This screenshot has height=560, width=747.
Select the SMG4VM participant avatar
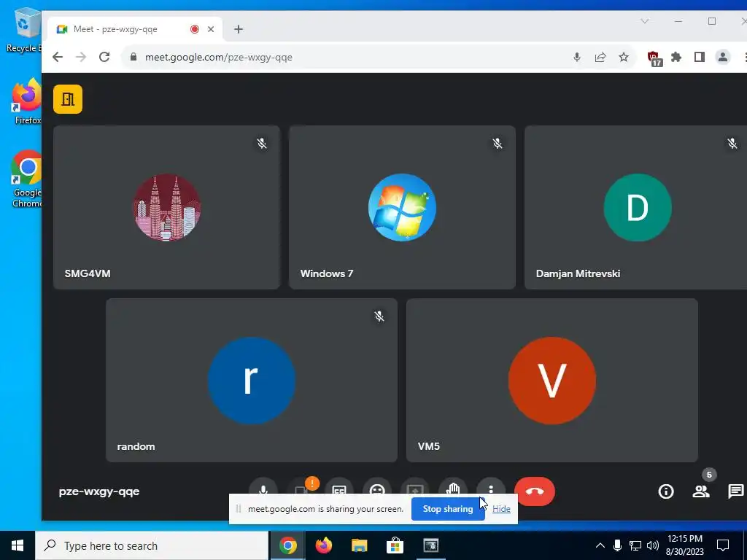pos(166,208)
